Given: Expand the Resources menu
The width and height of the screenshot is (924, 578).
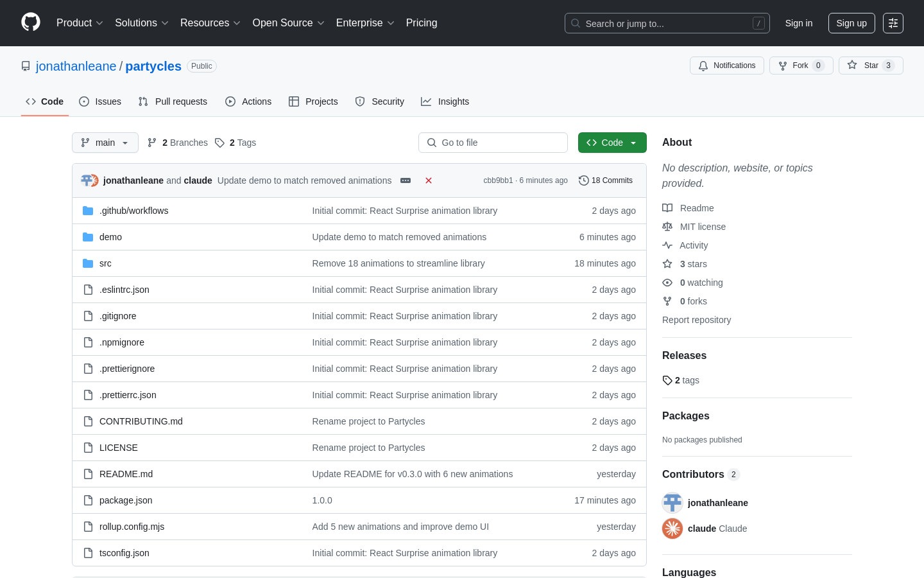Looking at the screenshot, I should (210, 22).
